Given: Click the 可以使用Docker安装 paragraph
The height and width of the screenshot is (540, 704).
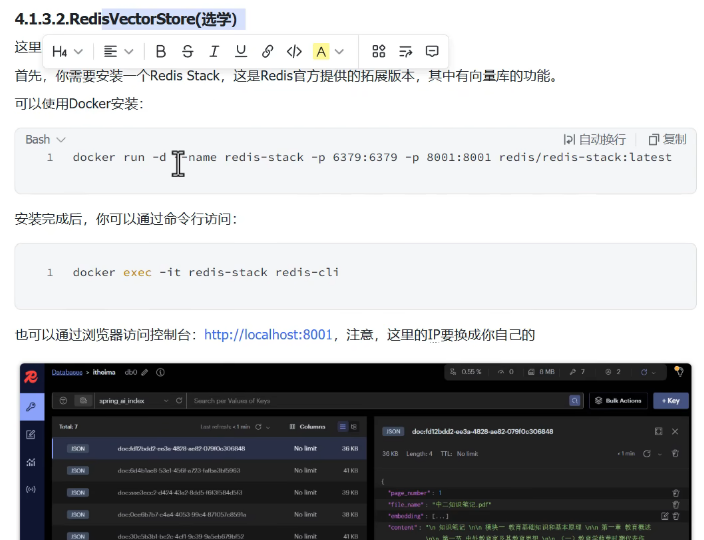Looking at the screenshot, I should pos(79,104).
